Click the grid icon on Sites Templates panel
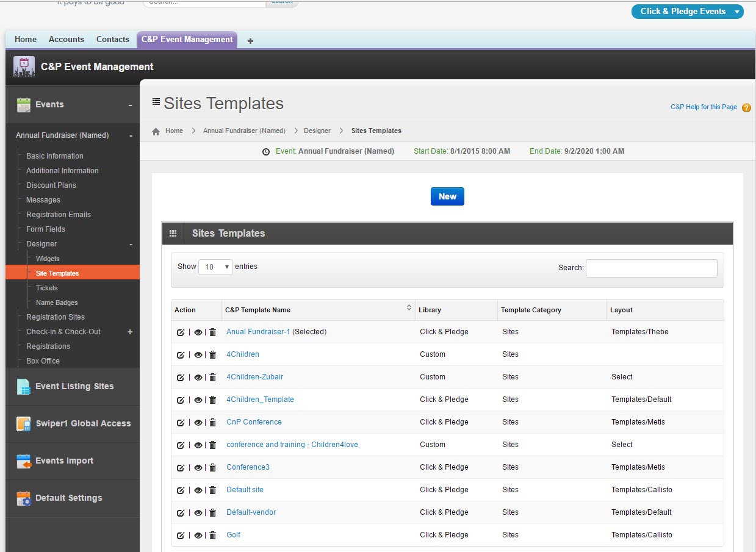 click(173, 232)
